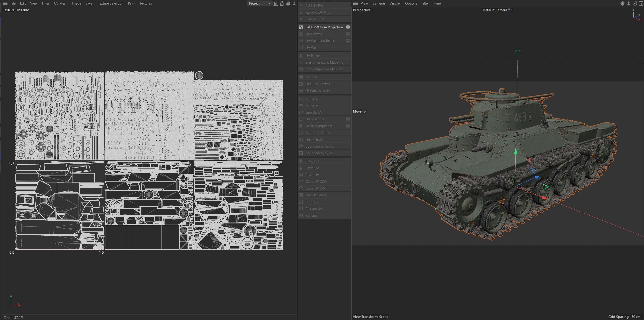Open Set UVW from Projection settings gear

(348, 27)
